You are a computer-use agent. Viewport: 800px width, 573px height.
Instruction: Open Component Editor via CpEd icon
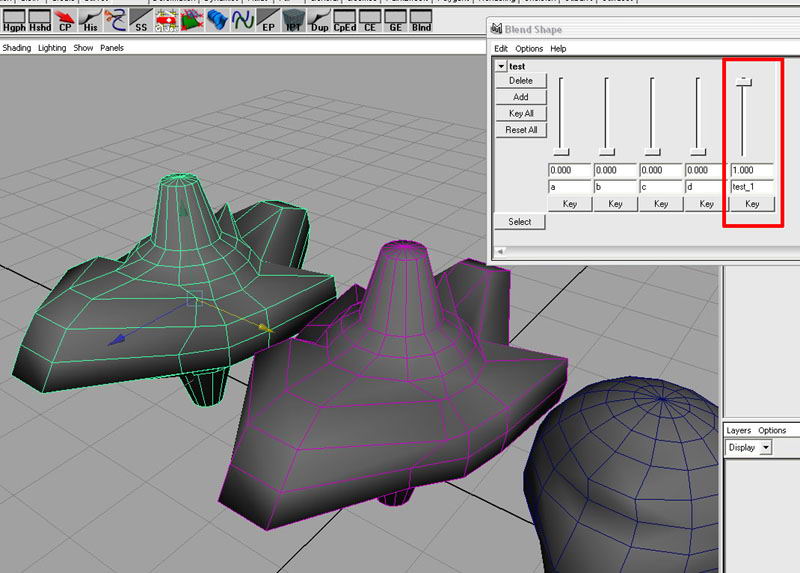[345, 20]
